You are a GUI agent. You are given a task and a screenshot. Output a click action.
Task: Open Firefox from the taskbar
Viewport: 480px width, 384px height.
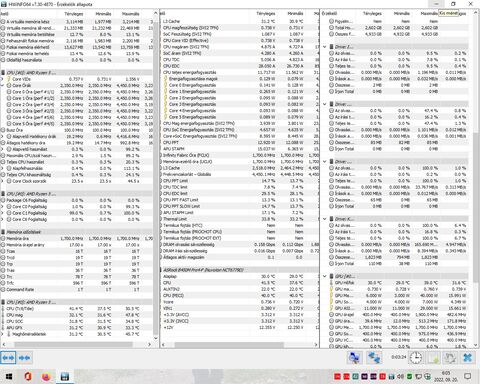pyautogui.click(x=46, y=377)
